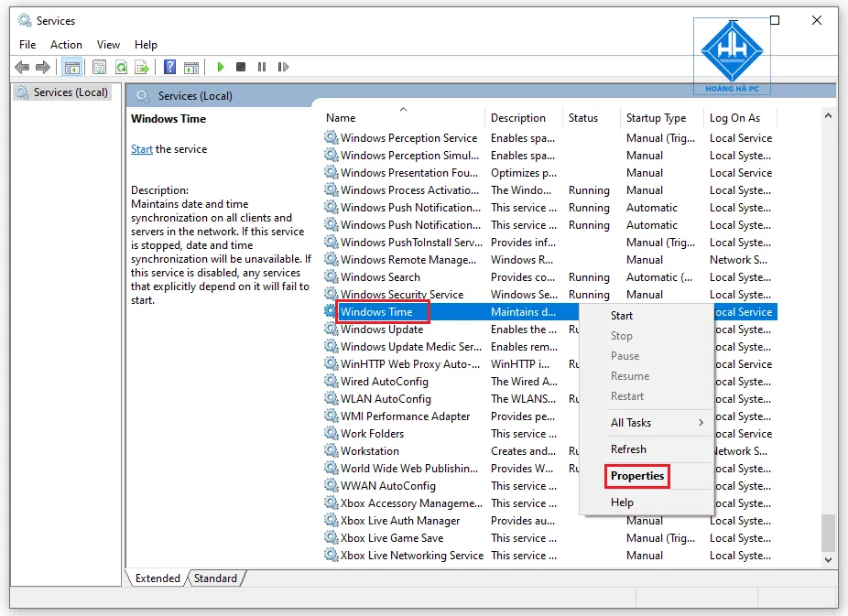Toggle the console tree show/hide icon
848x616 pixels.
tap(71, 66)
